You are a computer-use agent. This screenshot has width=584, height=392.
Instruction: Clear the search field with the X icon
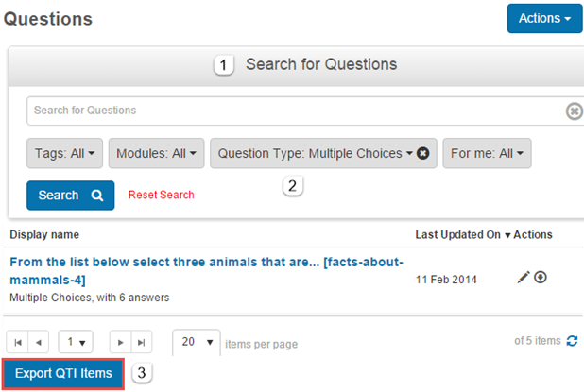coord(574,111)
